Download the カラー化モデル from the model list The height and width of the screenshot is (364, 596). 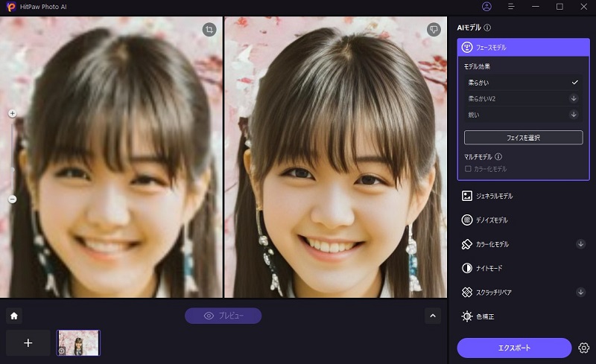580,244
